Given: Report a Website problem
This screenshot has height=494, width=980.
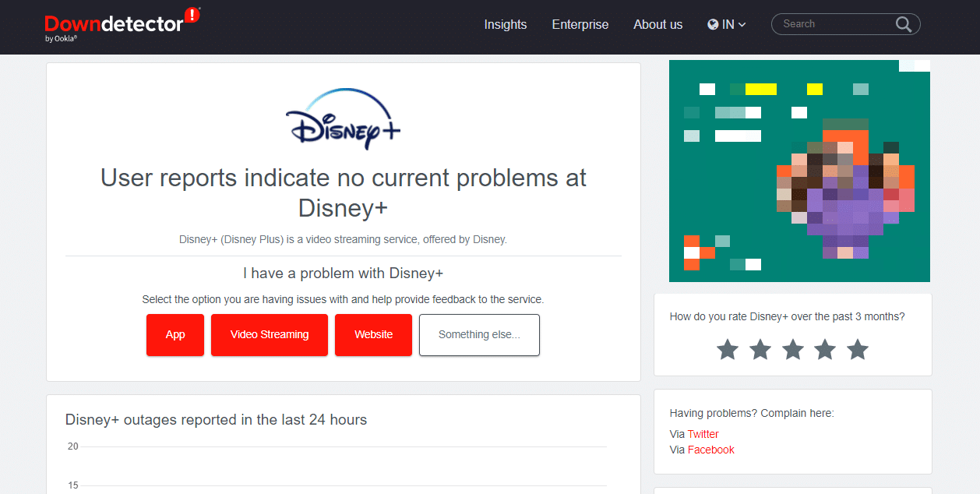Looking at the screenshot, I should click(x=373, y=335).
